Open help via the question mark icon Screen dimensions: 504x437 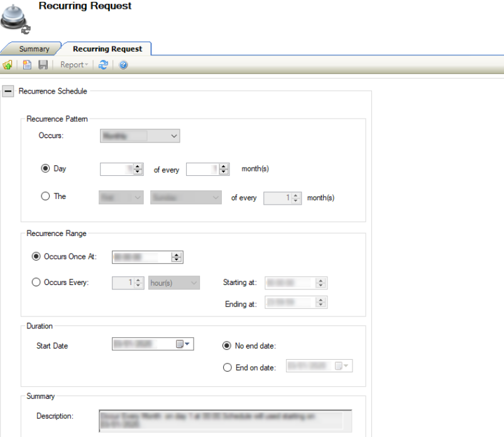pos(123,65)
